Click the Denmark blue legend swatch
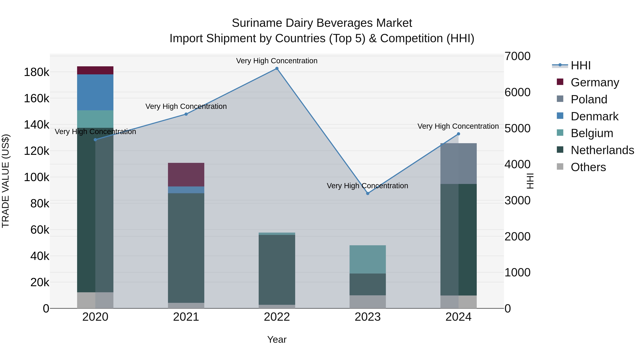 pos(560,116)
